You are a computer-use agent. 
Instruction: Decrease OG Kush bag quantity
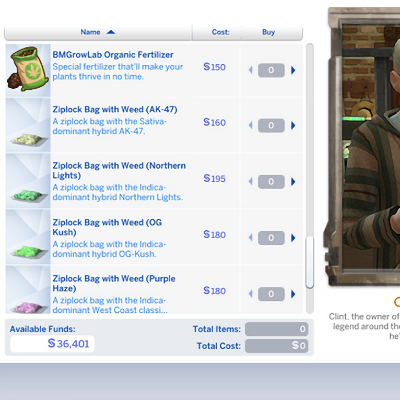251,238
